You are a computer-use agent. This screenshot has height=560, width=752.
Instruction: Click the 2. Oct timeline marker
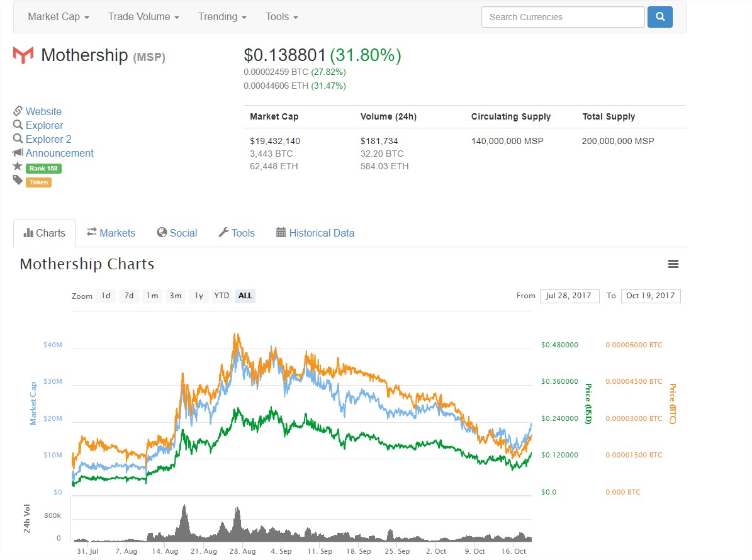(435, 551)
